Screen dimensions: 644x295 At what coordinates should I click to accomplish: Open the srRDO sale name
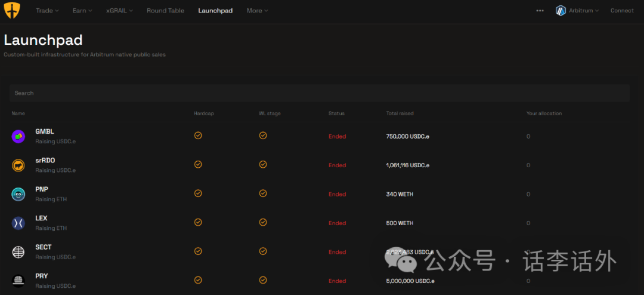point(45,161)
